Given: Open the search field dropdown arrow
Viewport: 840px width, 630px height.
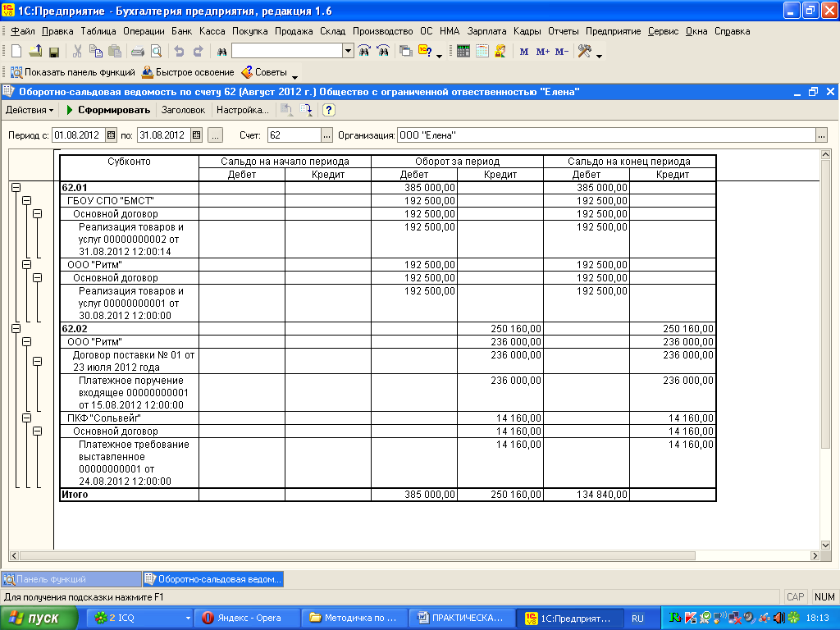Looking at the screenshot, I should (348, 52).
